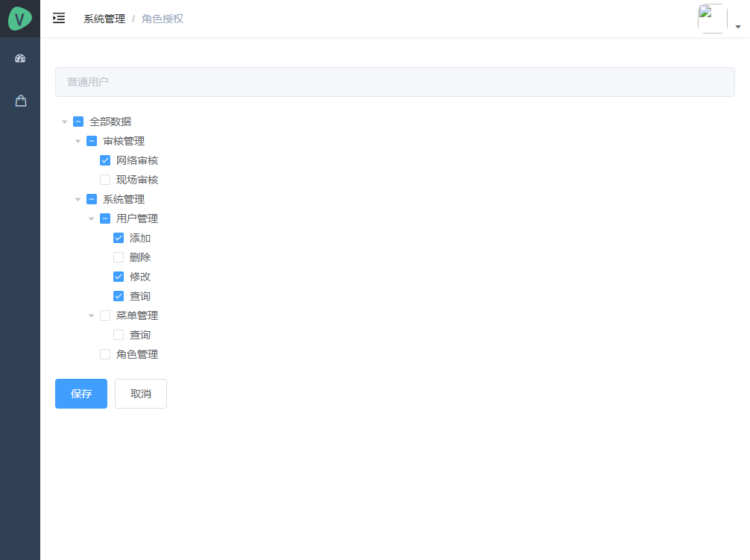
Task: Select the 现场审核 tree label
Action: tap(137, 180)
